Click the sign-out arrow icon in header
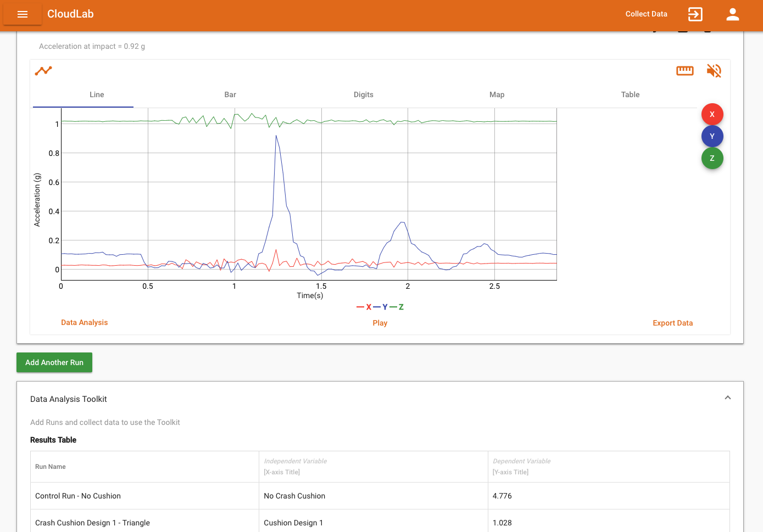The image size is (763, 532). tap(695, 14)
